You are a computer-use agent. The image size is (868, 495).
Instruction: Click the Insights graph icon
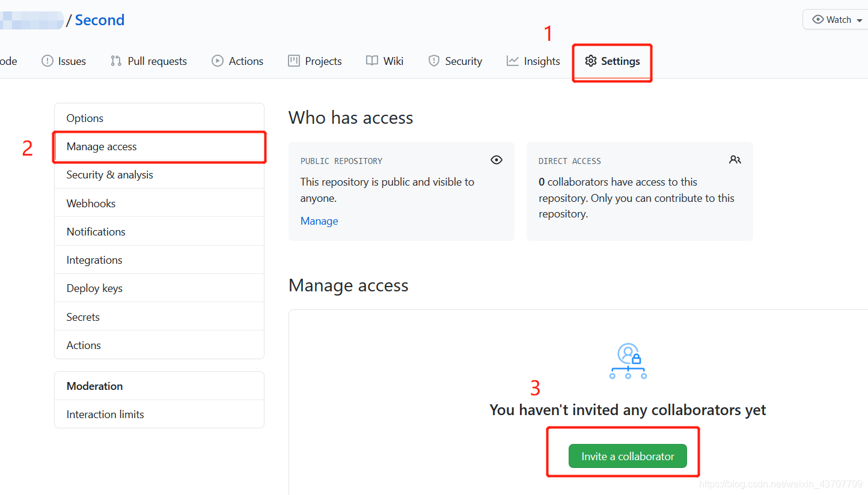click(512, 61)
